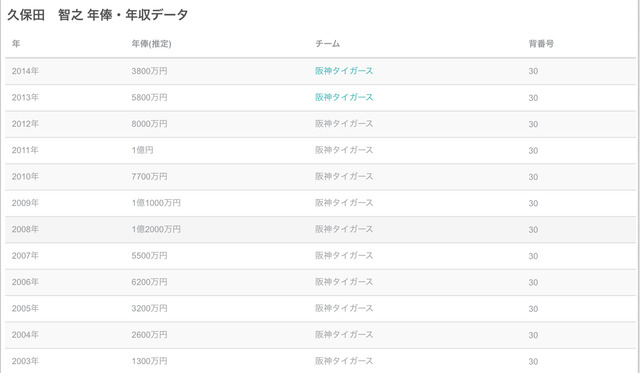Click the 年俸(推定) column header
640x373 pixels.
point(151,44)
